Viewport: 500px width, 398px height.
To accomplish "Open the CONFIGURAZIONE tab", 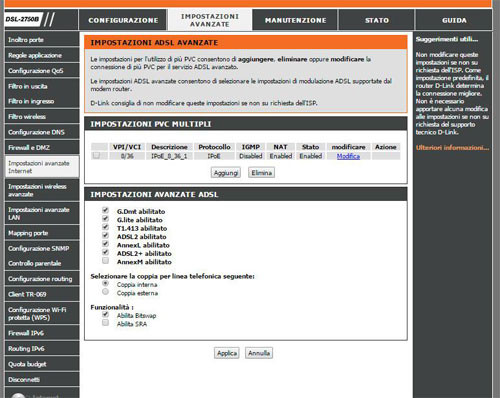I will [123, 20].
